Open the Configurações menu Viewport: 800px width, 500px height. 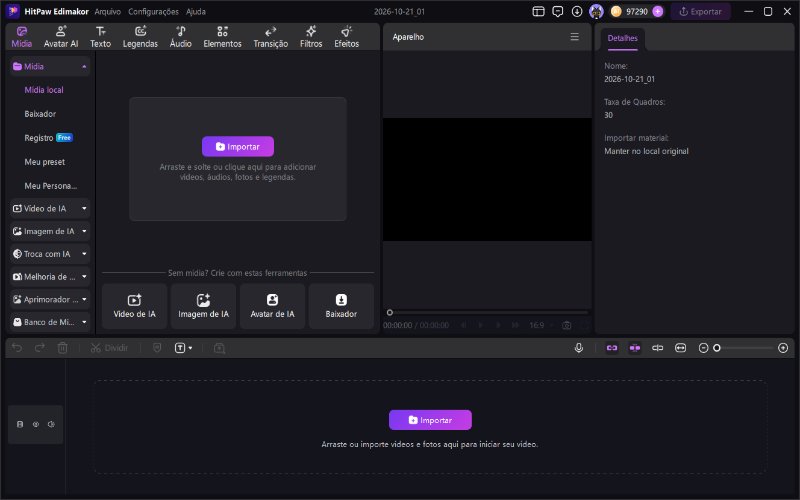[x=153, y=11]
